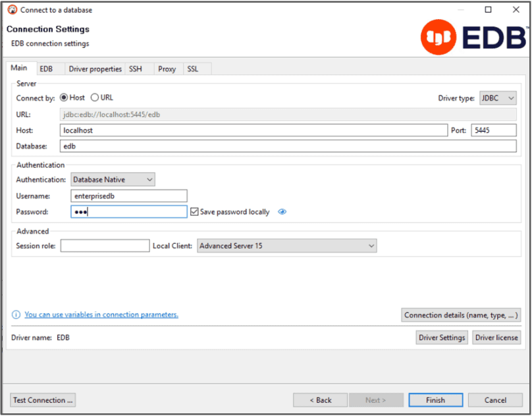Image resolution: width=532 pixels, height=416 pixels.
Task: Click the eye icon to reveal password
Action: [x=282, y=212]
